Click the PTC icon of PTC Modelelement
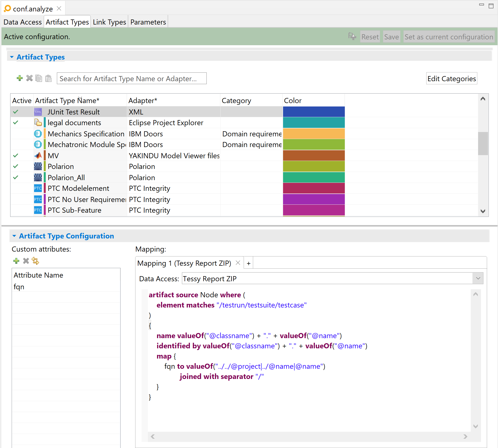The image size is (498, 448). pyautogui.click(x=38, y=188)
